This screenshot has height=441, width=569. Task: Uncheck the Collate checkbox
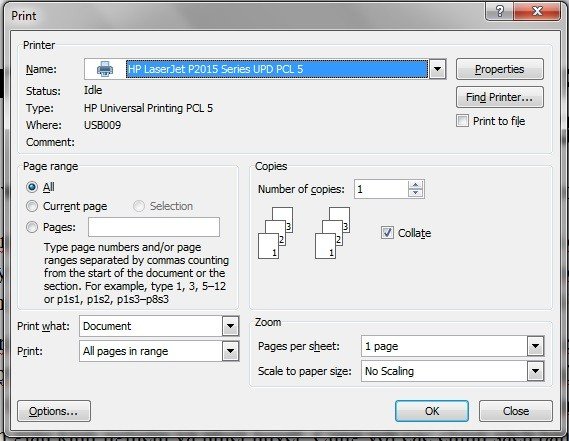[387, 232]
